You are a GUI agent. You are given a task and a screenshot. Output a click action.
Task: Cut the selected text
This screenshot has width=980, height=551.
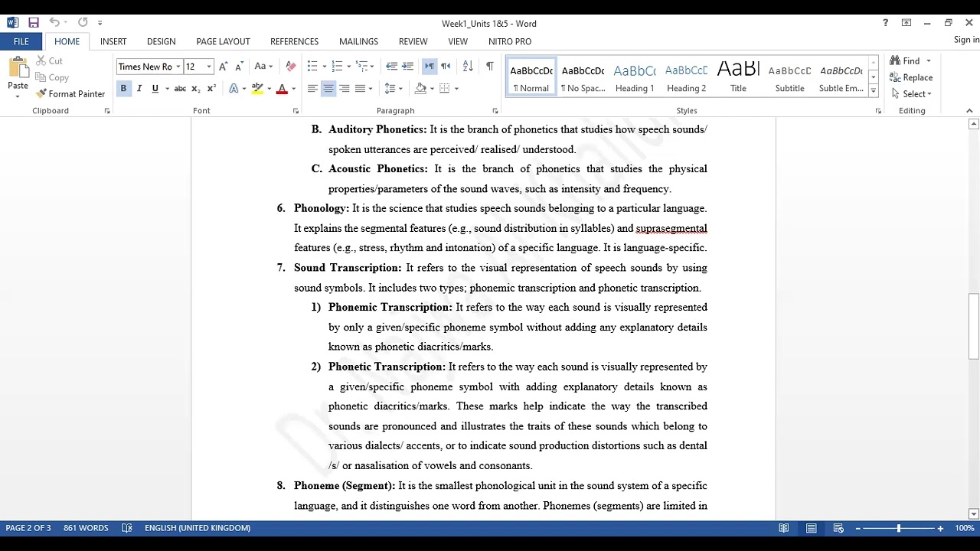click(50, 61)
